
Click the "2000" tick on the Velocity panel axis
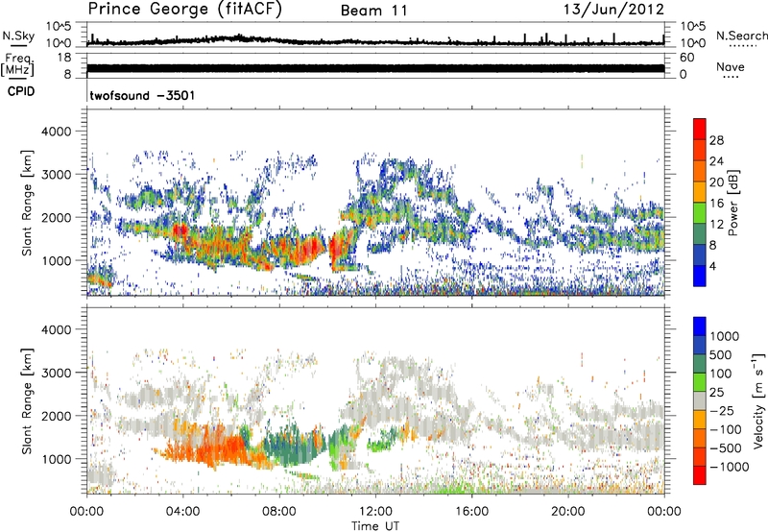pyautogui.click(x=57, y=416)
